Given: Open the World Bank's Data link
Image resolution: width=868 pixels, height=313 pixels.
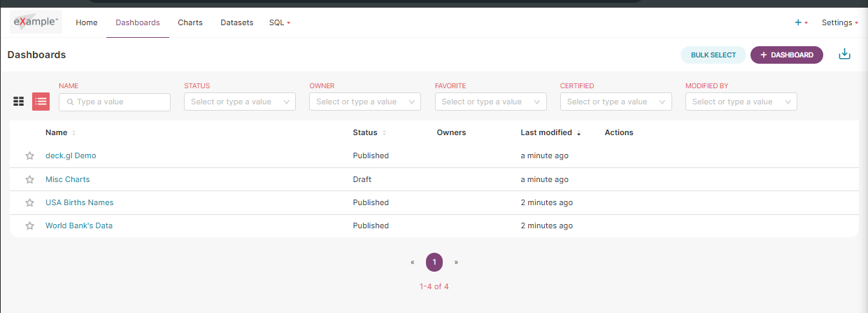Looking at the screenshot, I should click(79, 225).
